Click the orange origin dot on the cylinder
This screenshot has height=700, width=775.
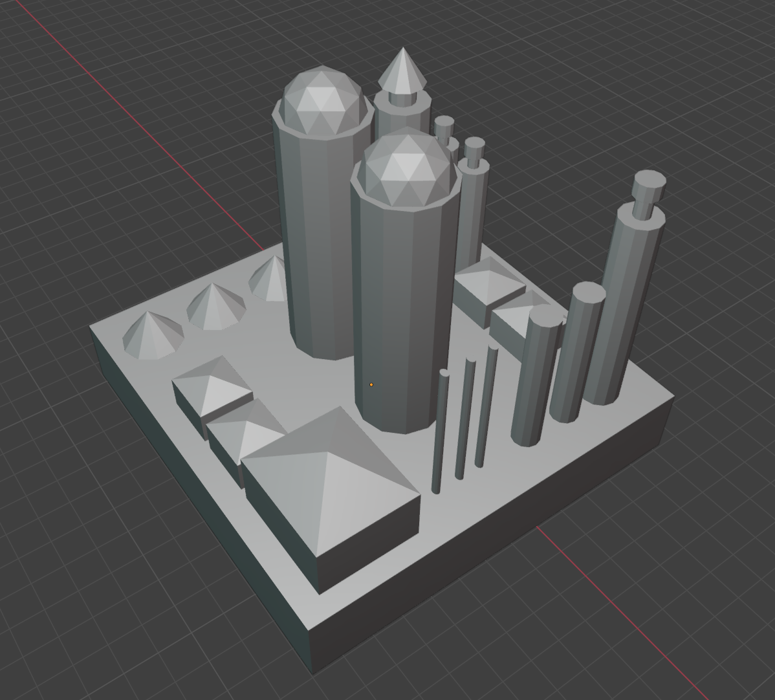(x=371, y=384)
